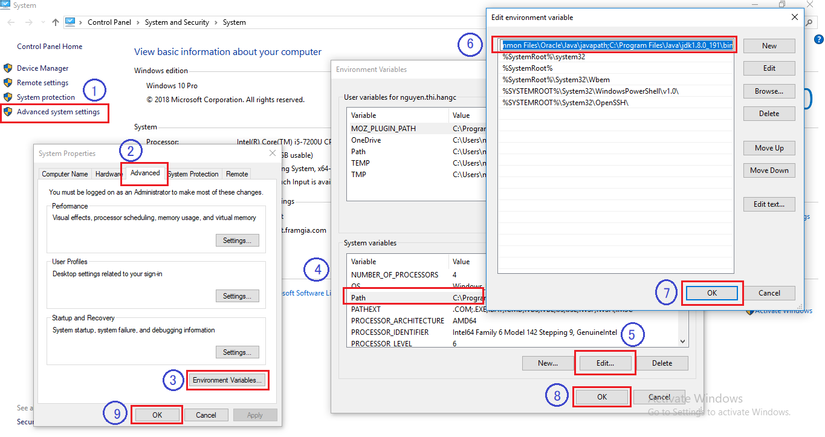Click the back arrow in System window
This screenshot has height=437, width=825.
click(x=12, y=23)
